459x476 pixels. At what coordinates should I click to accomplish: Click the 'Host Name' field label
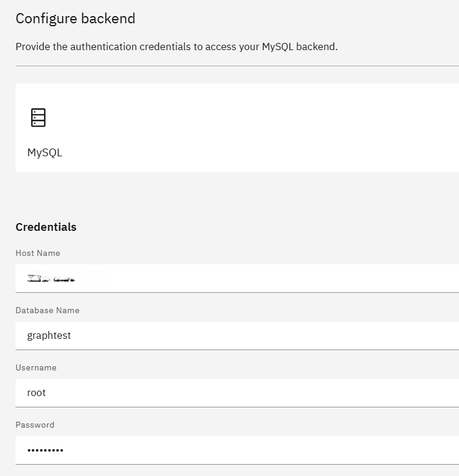[38, 253]
